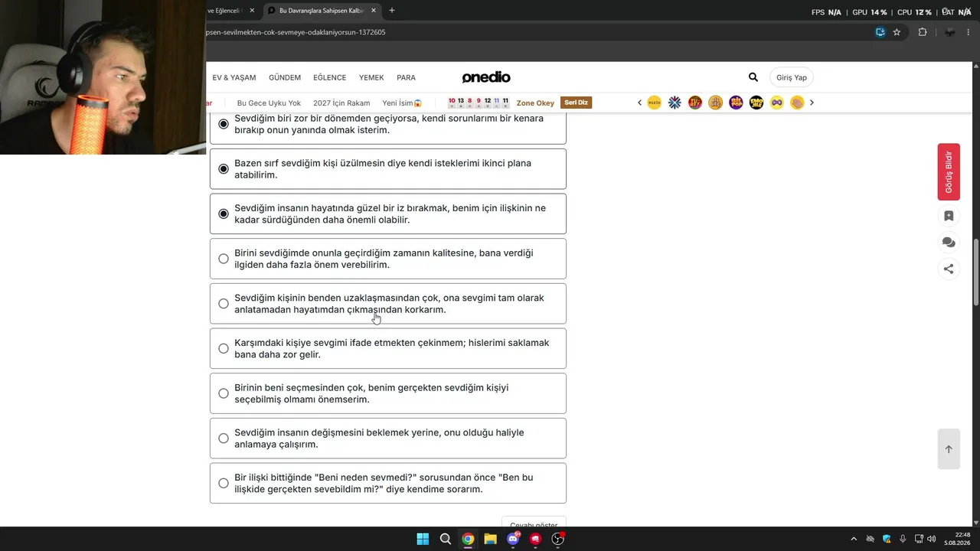Open the orange channel icon in the carousel
This screenshot has height=551, width=980.
tap(715, 103)
